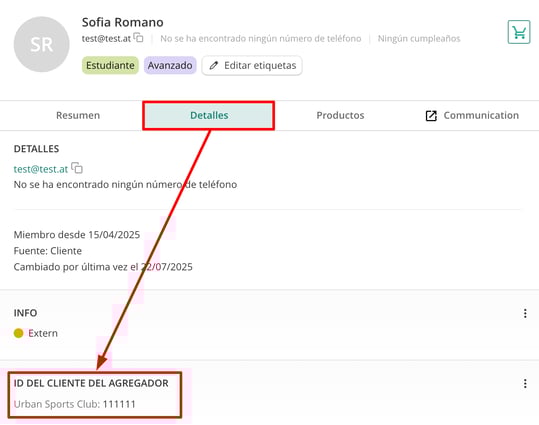The width and height of the screenshot is (539, 425).
Task: Open aggregator ID section three-dot menu
Action: click(x=525, y=384)
